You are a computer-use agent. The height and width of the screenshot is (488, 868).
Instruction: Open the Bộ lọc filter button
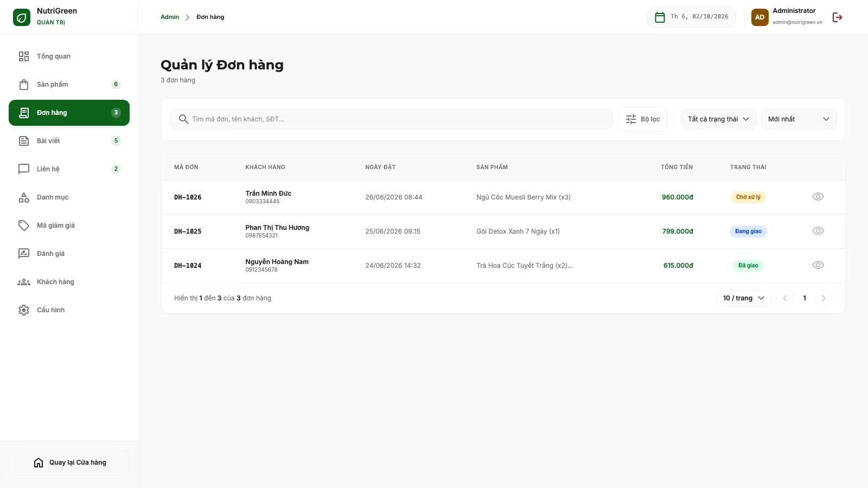coord(642,119)
